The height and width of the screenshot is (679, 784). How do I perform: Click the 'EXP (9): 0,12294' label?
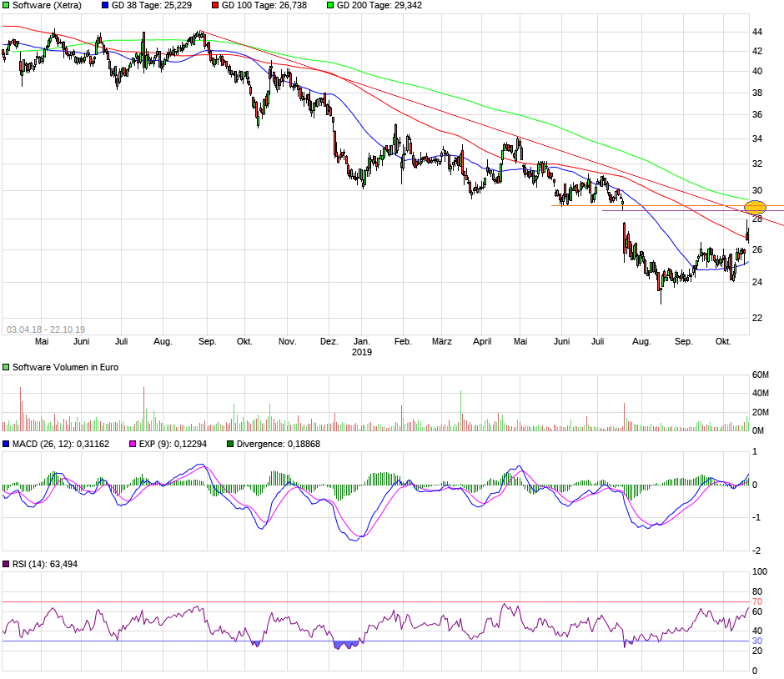(173, 444)
